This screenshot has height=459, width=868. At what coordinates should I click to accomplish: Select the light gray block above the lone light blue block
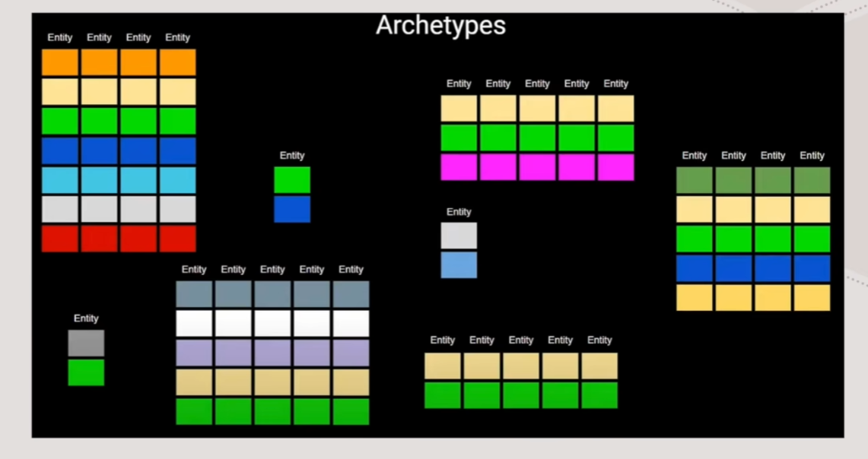click(459, 236)
